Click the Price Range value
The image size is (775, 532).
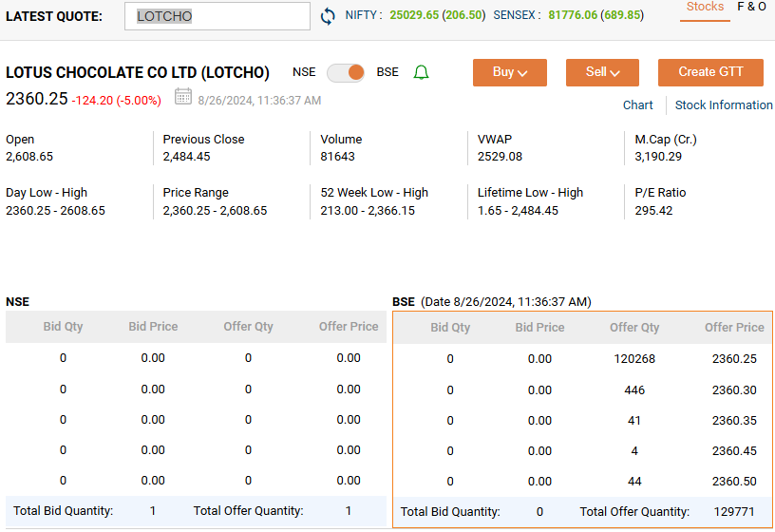click(x=215, y=211)
